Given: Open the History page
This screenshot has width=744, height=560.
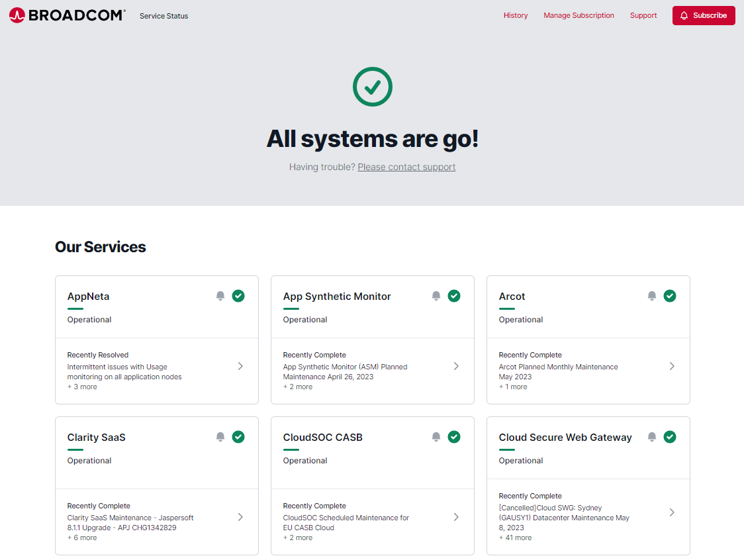Looking at the screenshot, I should click(x=516, y=15).
